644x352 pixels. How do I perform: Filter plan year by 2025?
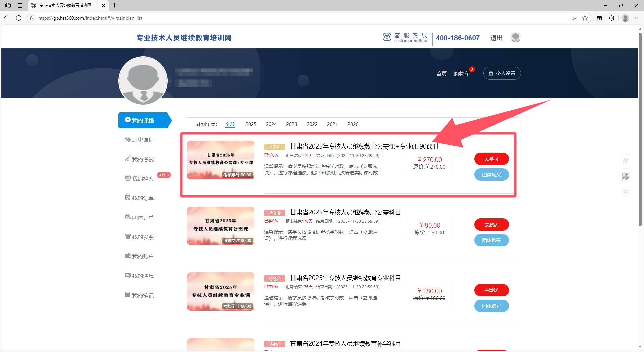click(251, 124)
